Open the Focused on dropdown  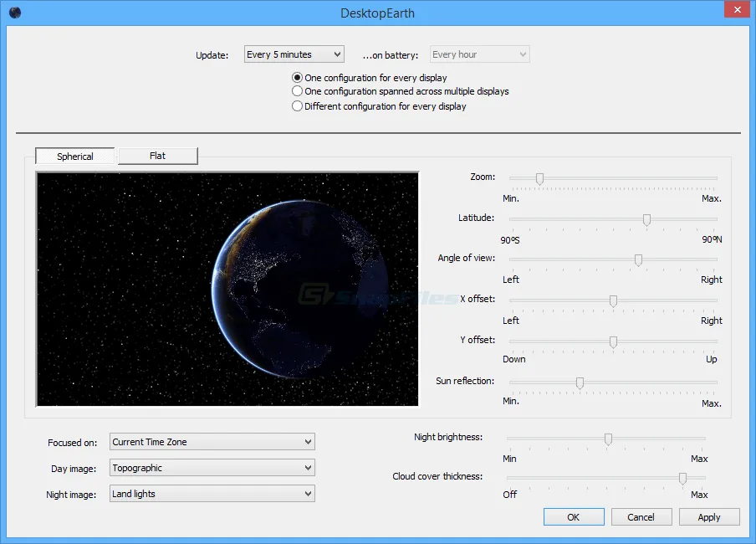point(212,442)
